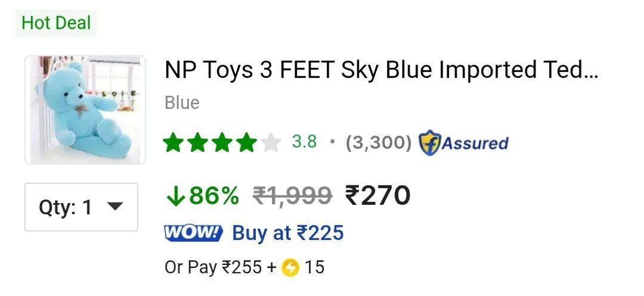The image size is (644, 296).
Task: Select the Or Pay ₹255 + 15 option
Action: coord(244,267)
